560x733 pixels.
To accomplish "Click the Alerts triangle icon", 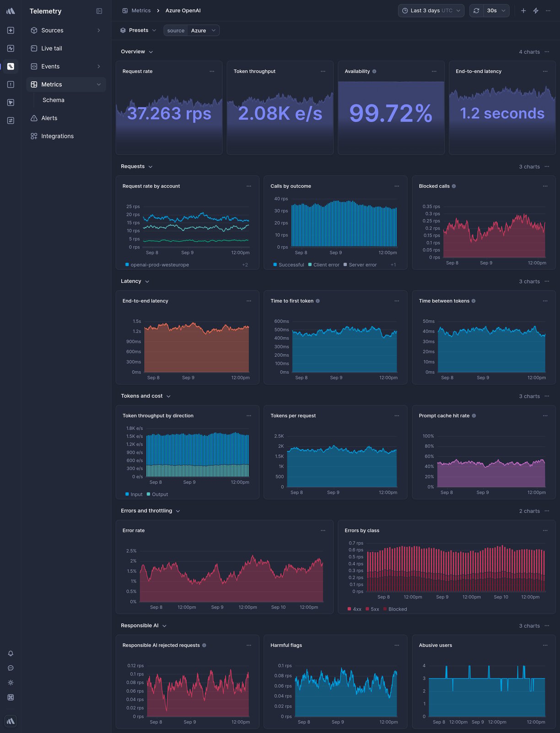I will [34, 118].
